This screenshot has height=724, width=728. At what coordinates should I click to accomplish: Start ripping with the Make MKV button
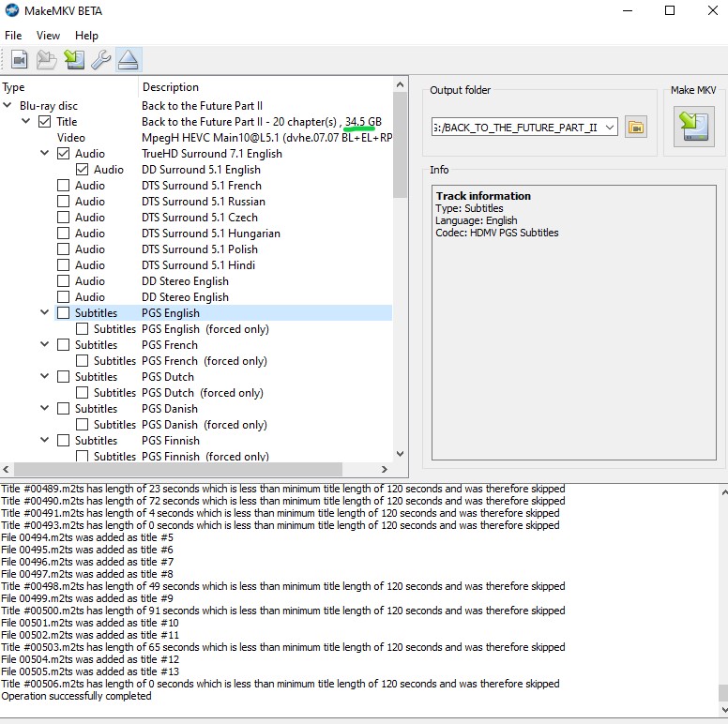click(x=694, y=127)
